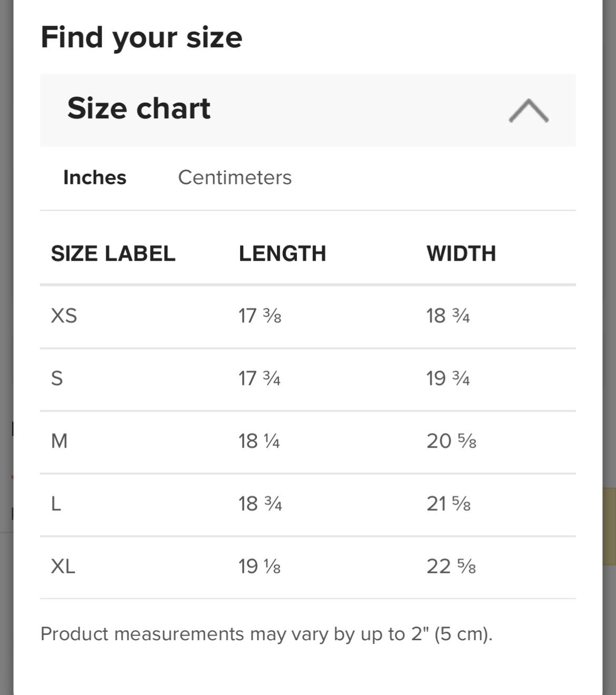
Task: Select the XS size row label
Action: point(64,316)
